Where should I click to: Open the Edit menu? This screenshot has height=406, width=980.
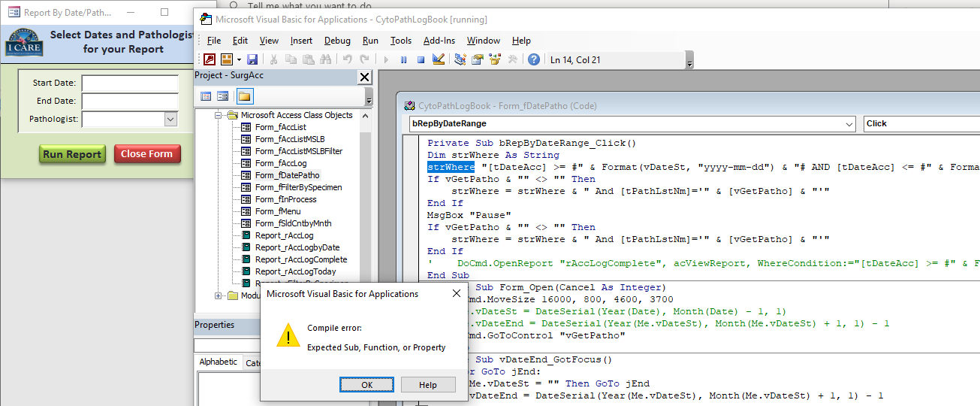[x=240, y=41]
